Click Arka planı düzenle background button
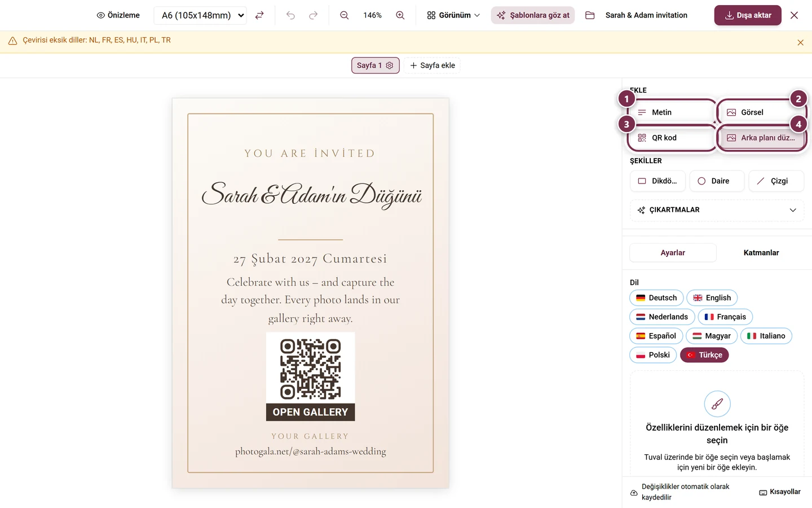Screen dimensions: 812x508 pos(762,138)
